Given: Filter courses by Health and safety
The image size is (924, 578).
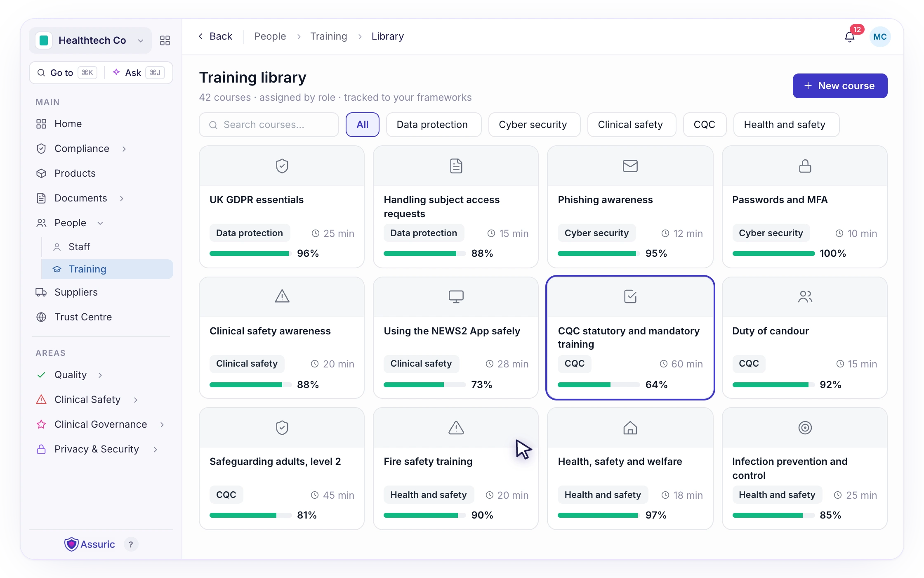Looking at the screenshot, I should click(x=786, y=125).
